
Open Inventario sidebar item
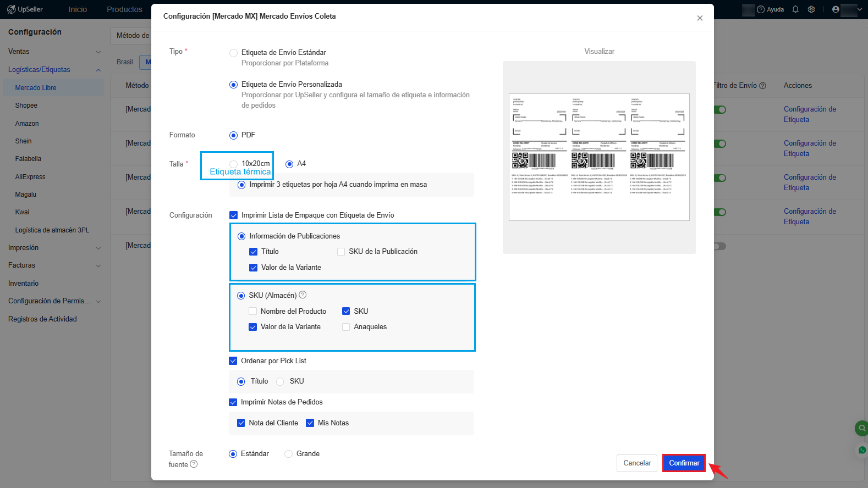click(x=23, y=284)
